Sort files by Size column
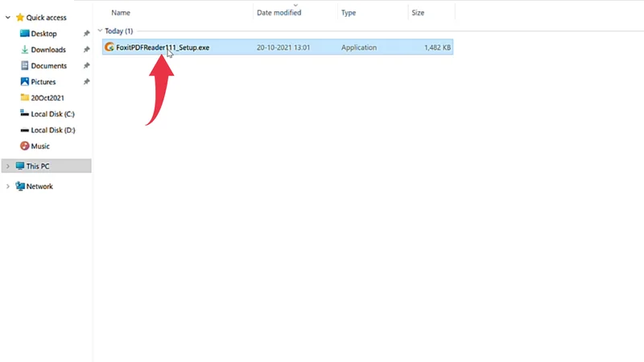 pyautogui.click(x=418, y=13)
